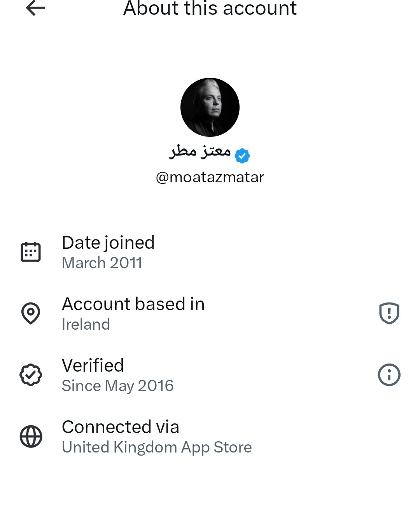Screen dimensions: 420x512
Task: Click the globe icon for Connected via
Action: tap(31, 437)
